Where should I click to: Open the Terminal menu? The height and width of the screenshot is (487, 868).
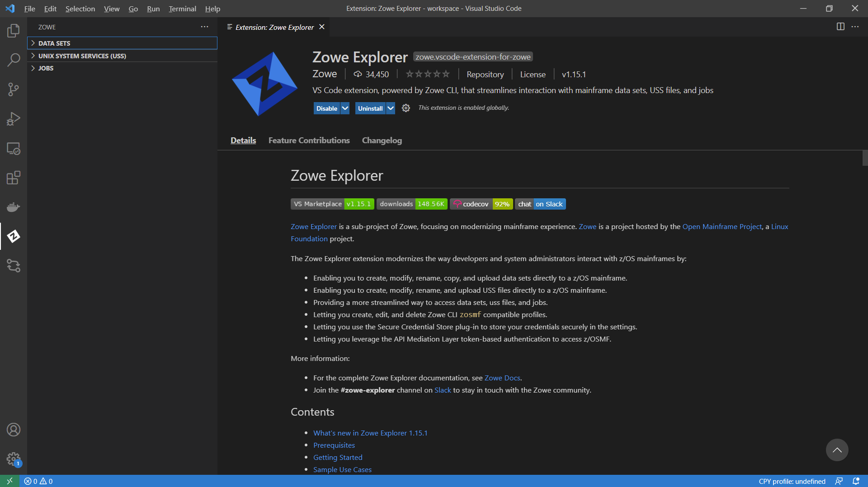[182, 9]
